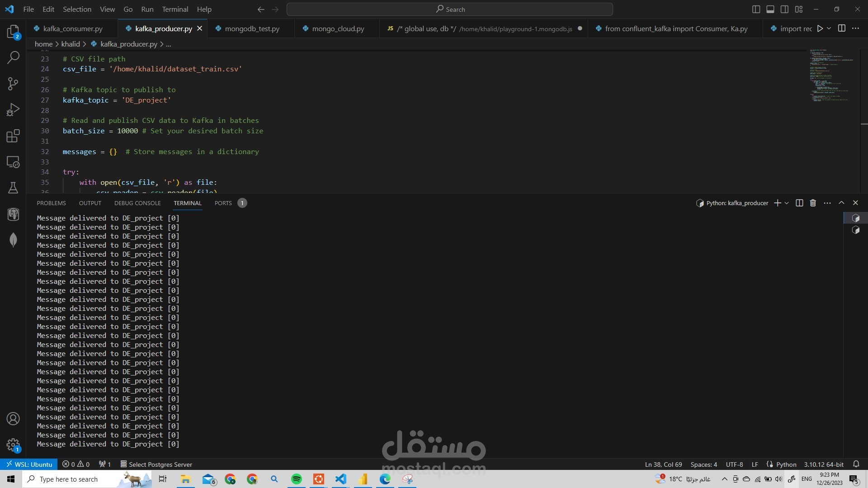
Task: Click the WSL: Ubuntu remote indicator
Action: click(x=29, y=465)
